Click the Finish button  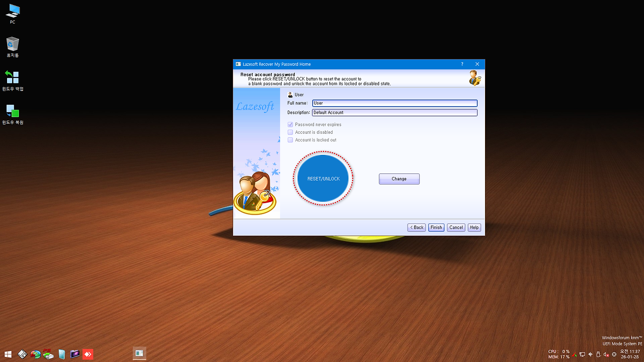(436, 227)
